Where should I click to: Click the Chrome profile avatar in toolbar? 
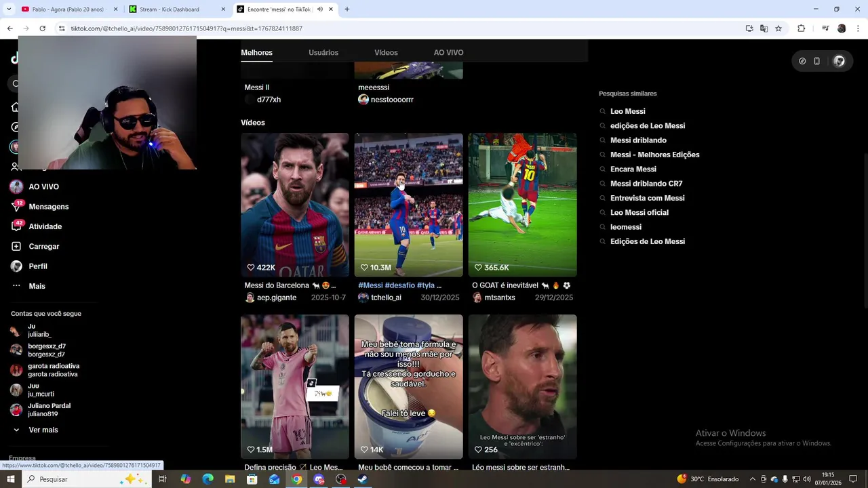pyautogui.click(x=842, y=28)
